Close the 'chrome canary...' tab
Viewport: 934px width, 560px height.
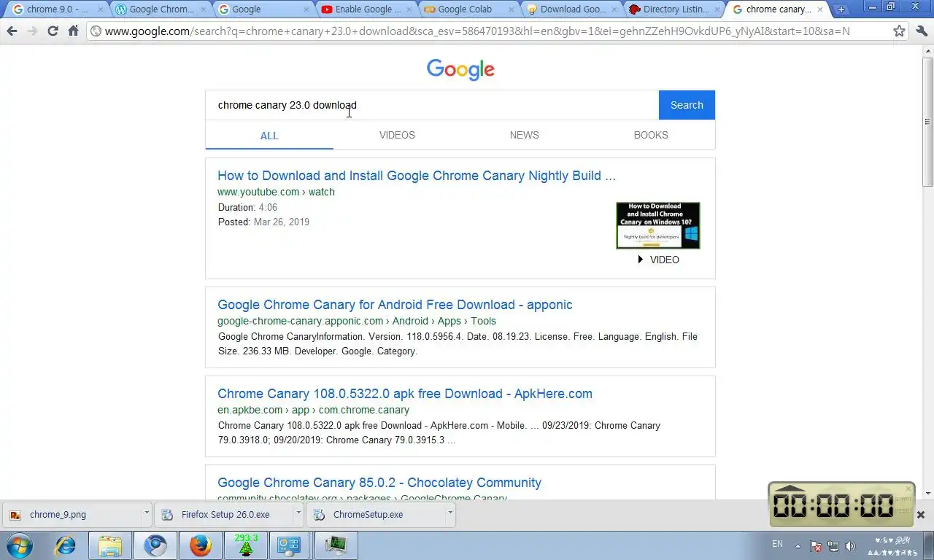point(819,9)
